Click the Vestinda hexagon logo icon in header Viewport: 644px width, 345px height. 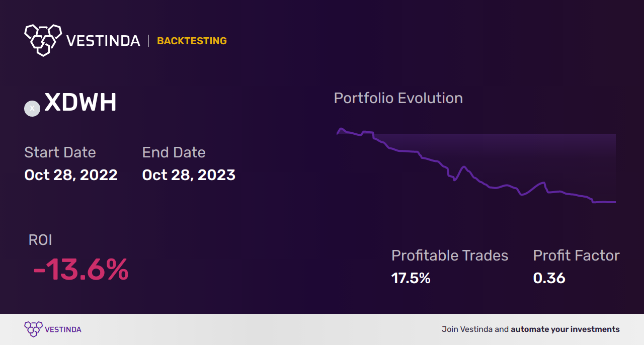(x=43, y=40)
